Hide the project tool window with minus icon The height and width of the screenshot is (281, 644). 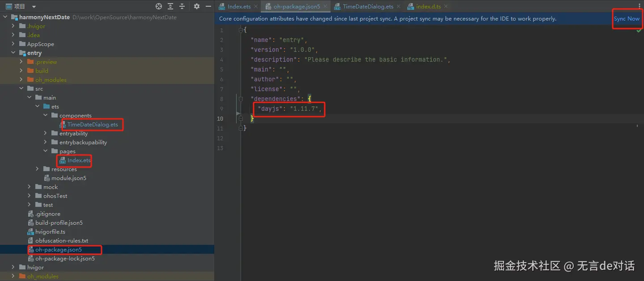208,6
